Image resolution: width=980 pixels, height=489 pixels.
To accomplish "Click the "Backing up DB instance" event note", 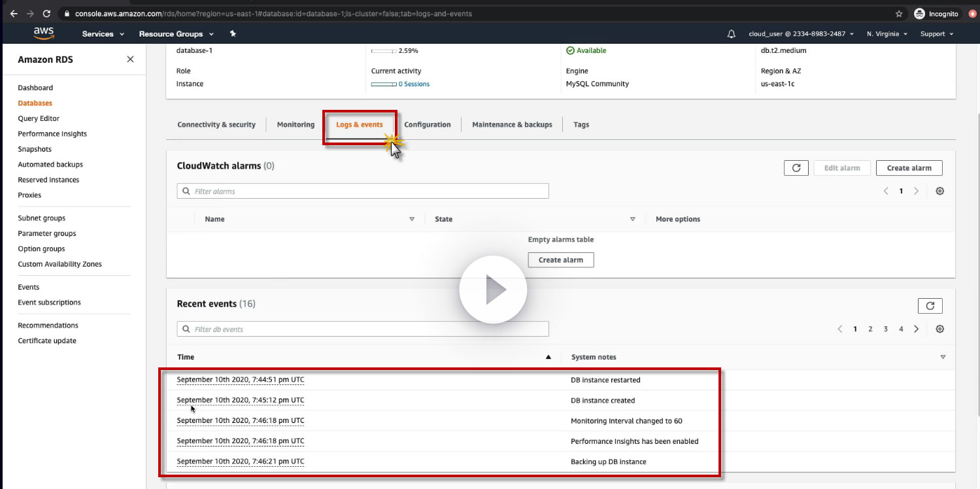I will point(609,462).
